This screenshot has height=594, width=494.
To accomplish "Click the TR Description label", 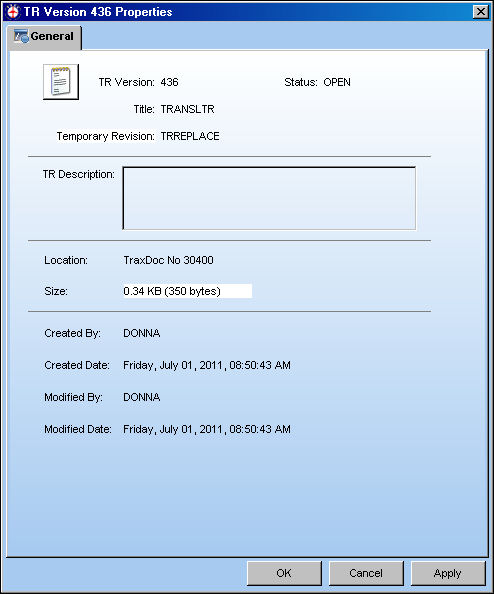I will pyautogui.click(x=78, y=174).
